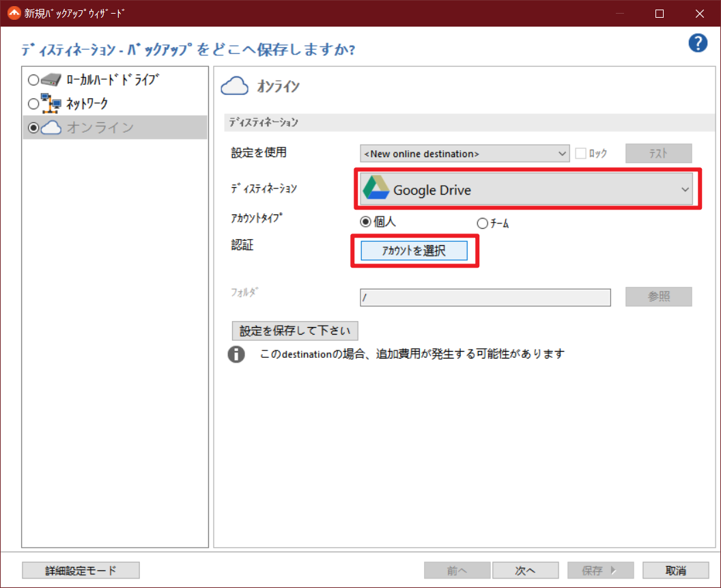Select the オンライン radio button
The height and width of the screenshot is (588, 721).
point(33,128)
